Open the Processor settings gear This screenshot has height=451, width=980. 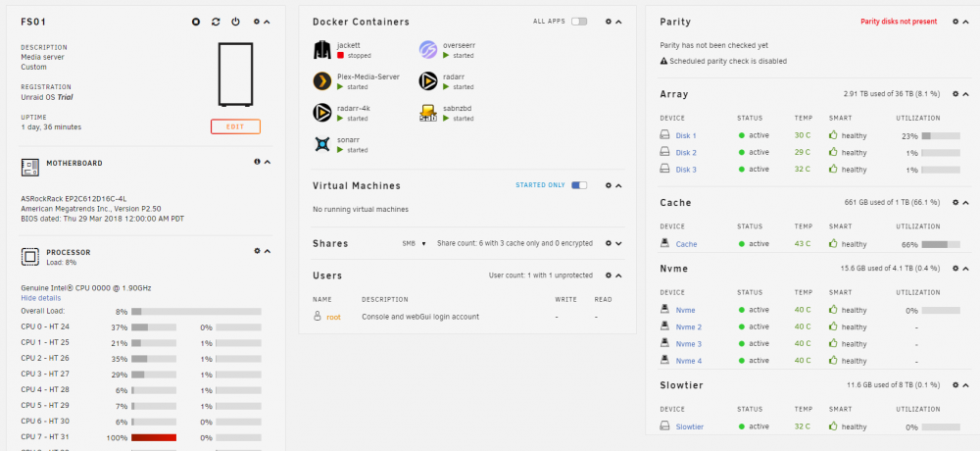(257, 251)
